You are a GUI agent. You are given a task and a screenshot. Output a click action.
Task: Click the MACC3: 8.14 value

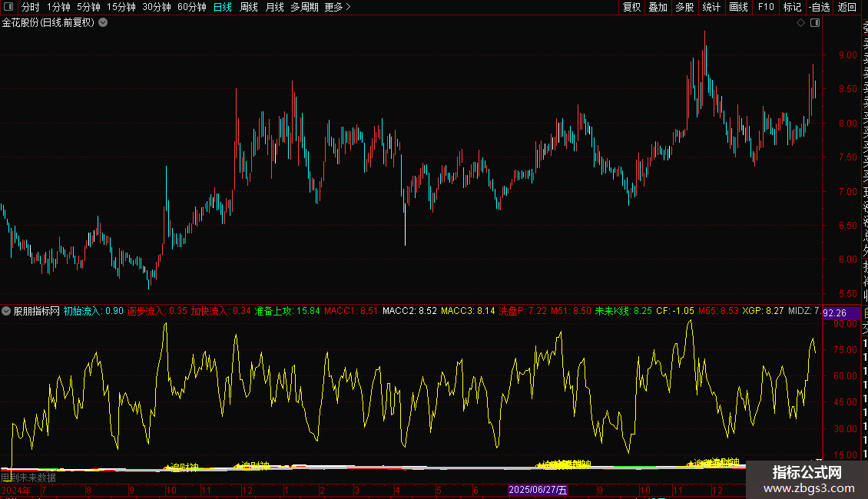point(468,311)
